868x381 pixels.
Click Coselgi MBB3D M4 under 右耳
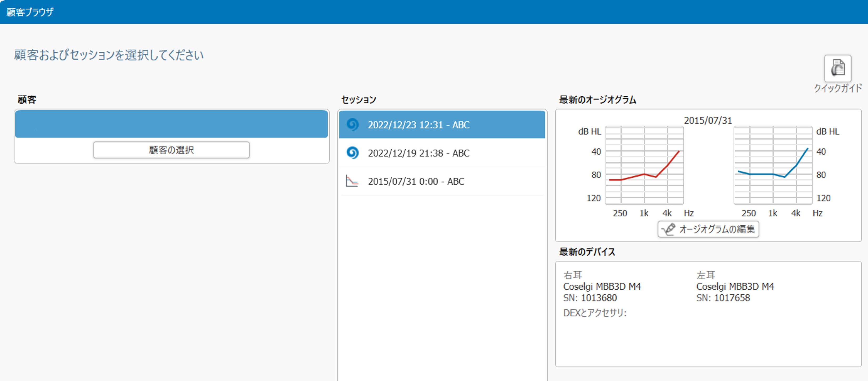602,286
